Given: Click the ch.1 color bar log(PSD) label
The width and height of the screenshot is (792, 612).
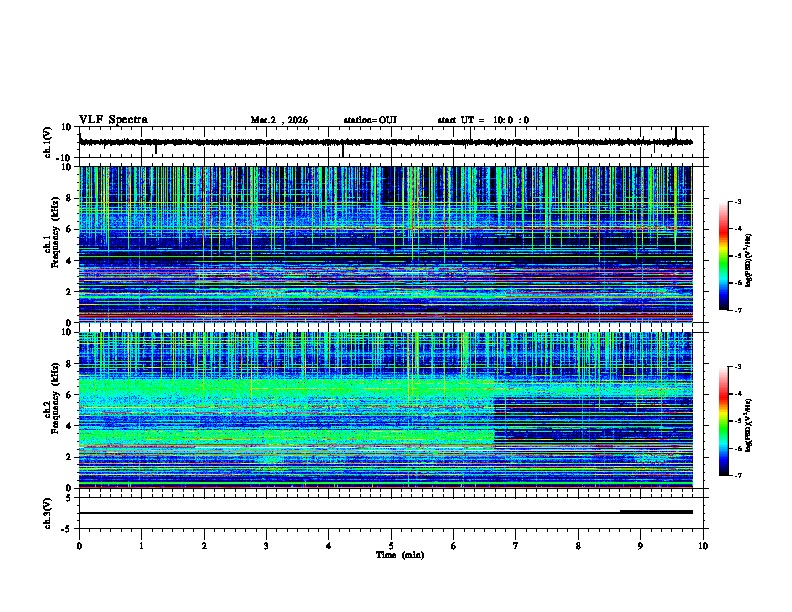Looking at the screenshot, I should click(x=748, y=261).
